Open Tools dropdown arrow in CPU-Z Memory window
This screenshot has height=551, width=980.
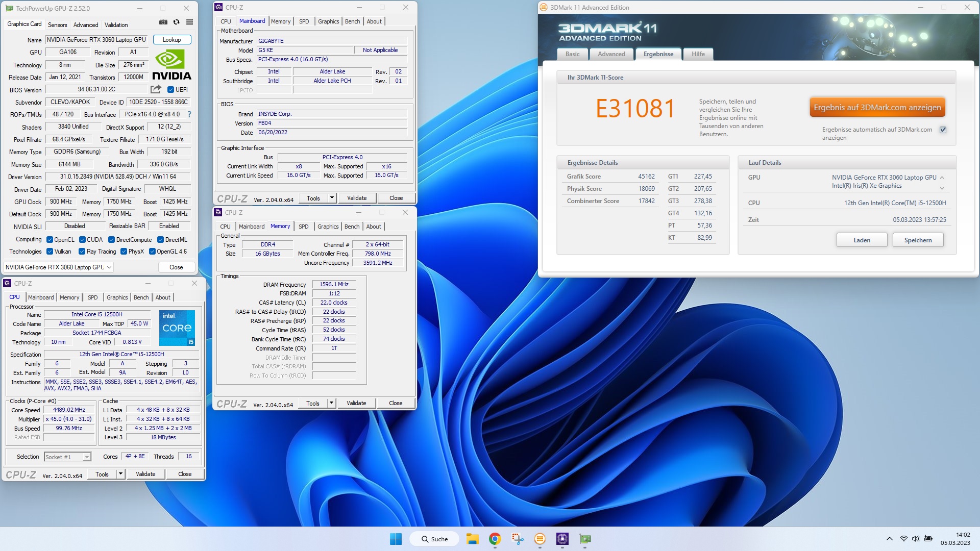pyautogui.click(x=331, y=403)
